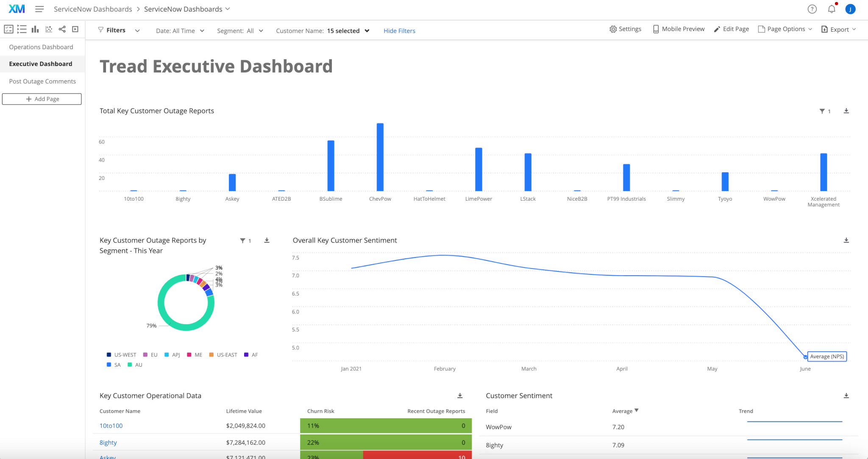Open the Post Outage Comments page
Viewport: 868px width, 459px height.
[x=42, y=81]
